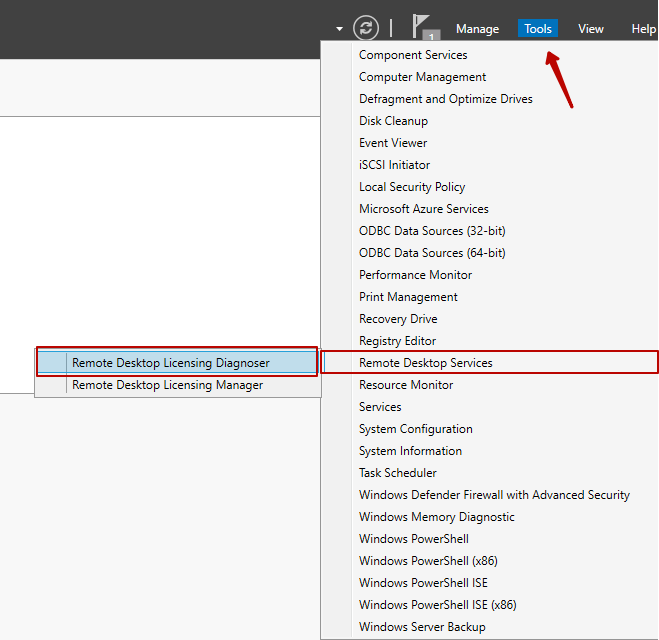Open Component Services from Tools list

pyautogui.click(x=413, y=55)
